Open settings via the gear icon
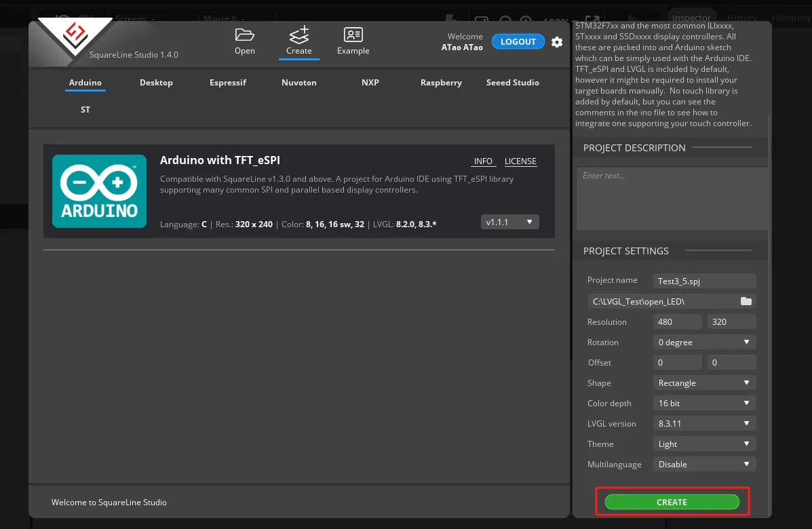Screen dimensions: 812x529 pos(557,42)
